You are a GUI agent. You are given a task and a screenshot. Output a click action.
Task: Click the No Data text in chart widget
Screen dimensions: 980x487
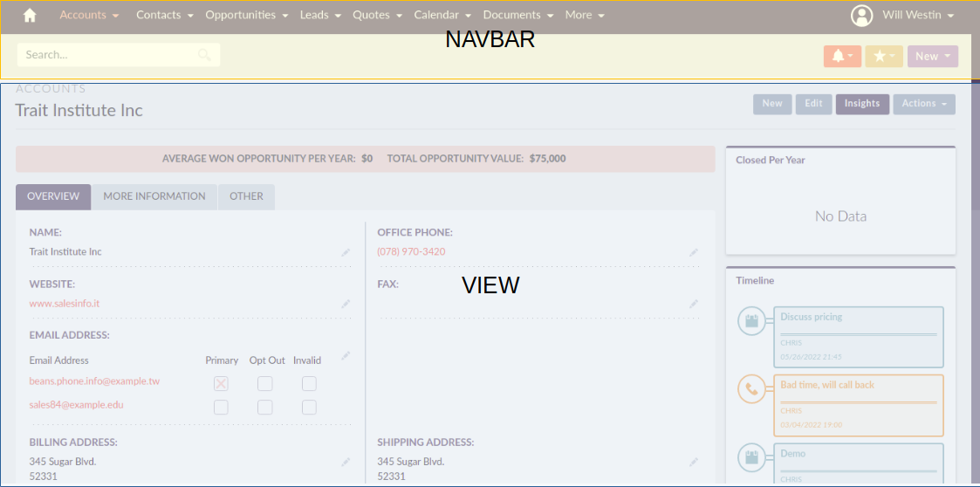pyautogui.click(x=840, y=217)
